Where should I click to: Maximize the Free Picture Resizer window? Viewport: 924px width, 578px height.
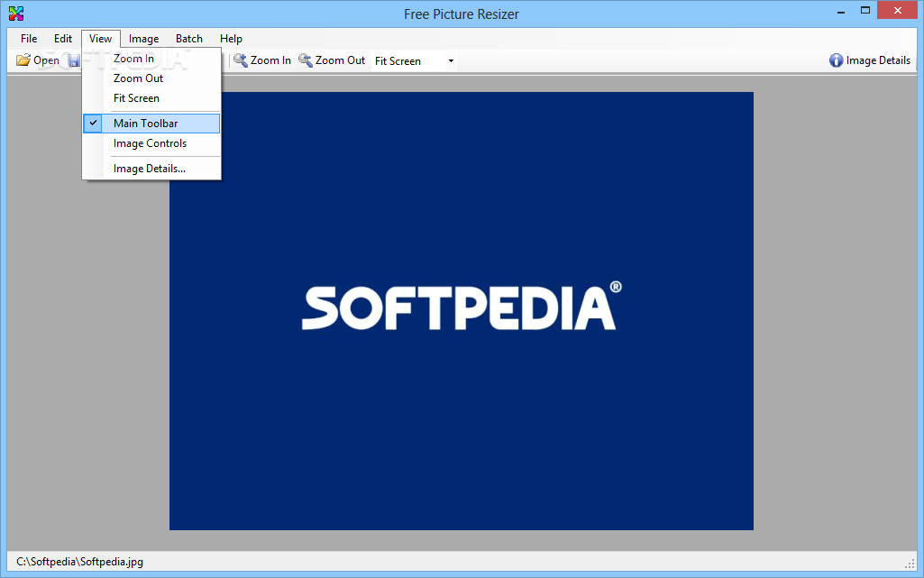pyautogui.click(x=865, y=11)
